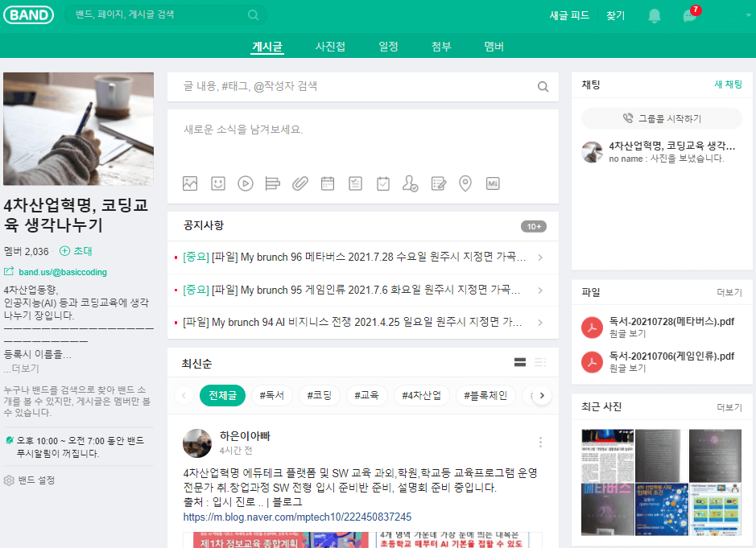
Task: Switch to card view for posts
Action: coord(520,362)
